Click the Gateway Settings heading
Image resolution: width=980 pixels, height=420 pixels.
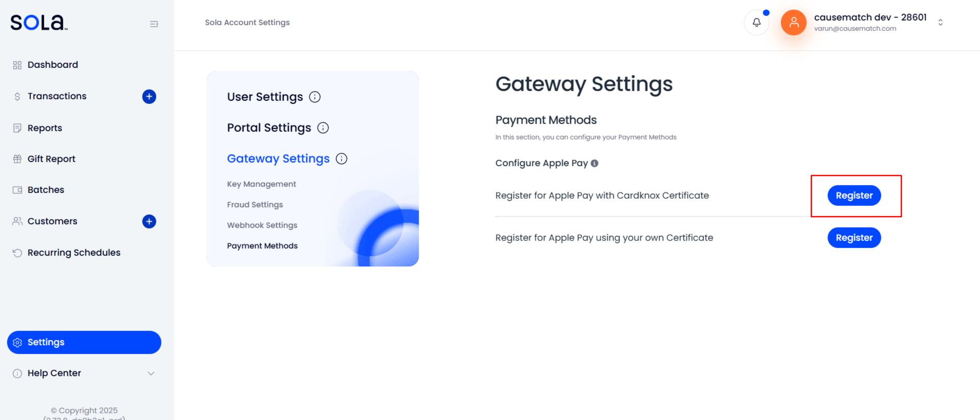pyautogui.click(x=584, y=84)
